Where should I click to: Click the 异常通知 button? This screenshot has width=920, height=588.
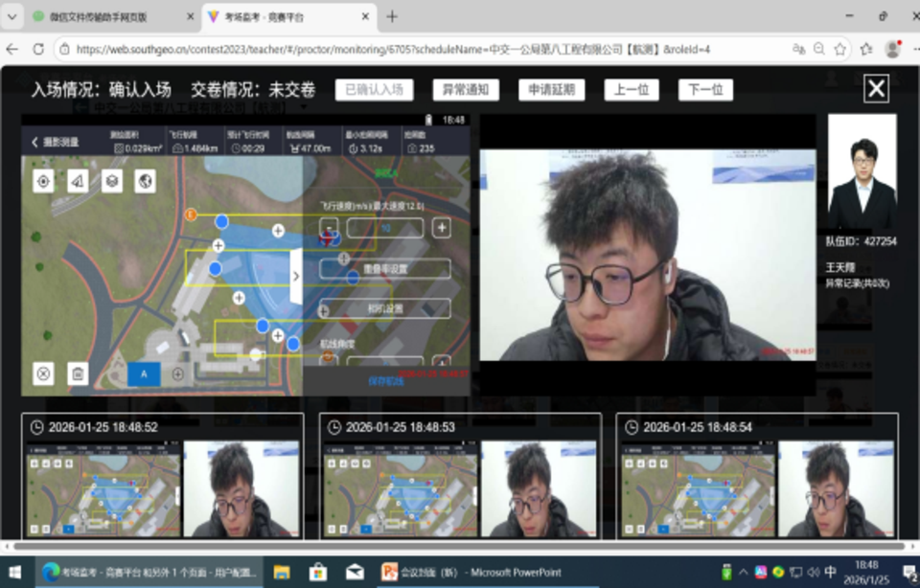coord(466,90)
